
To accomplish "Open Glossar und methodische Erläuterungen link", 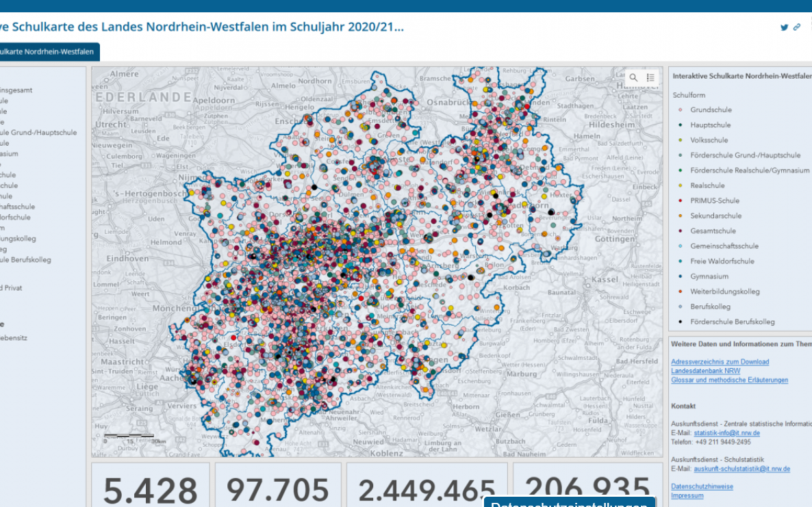I will (x=729, y=380).
